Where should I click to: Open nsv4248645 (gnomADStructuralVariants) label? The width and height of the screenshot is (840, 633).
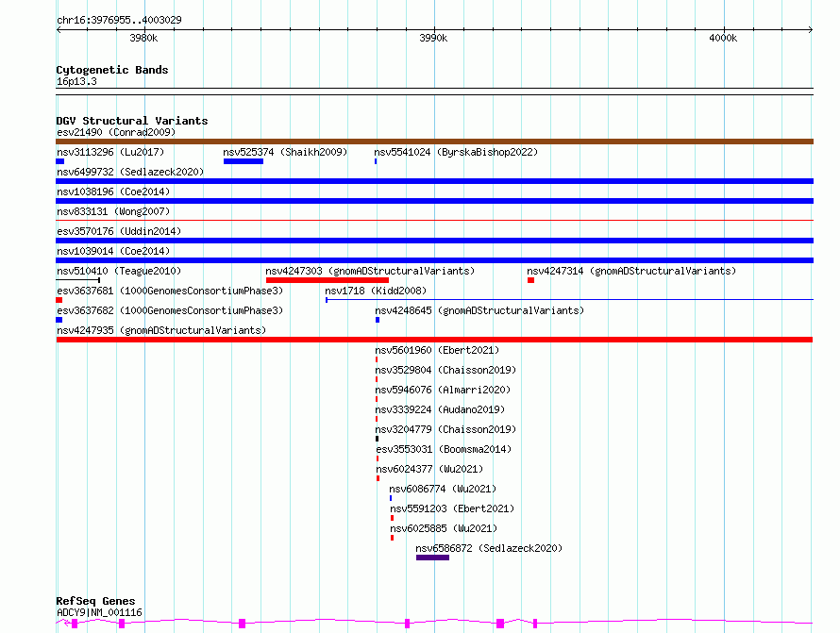pyautogui.click(x=479, y=310)
